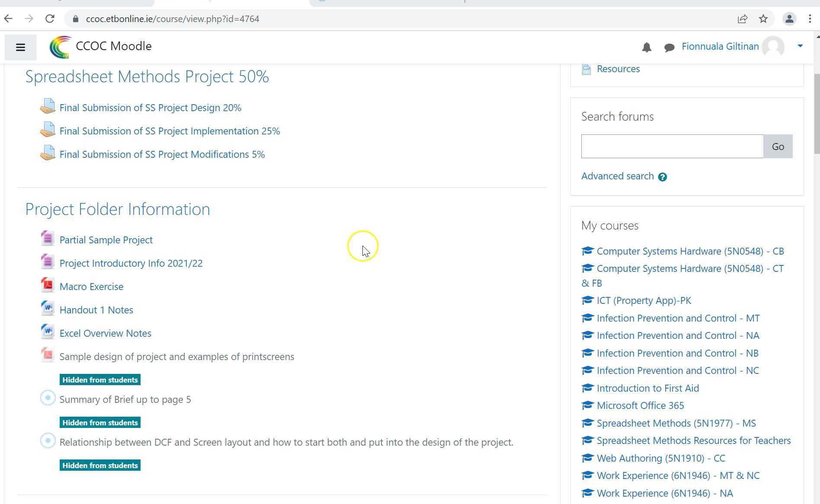Click the PowerPoint icon beside Partial Sample Project
This screenshot has height=504, width=820.
(48, 238)
